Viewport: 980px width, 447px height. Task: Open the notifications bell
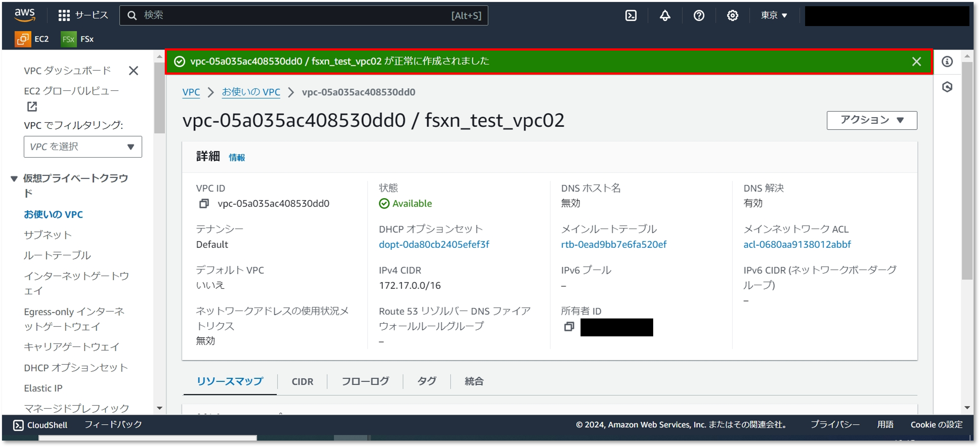click(x=665, y=15)
